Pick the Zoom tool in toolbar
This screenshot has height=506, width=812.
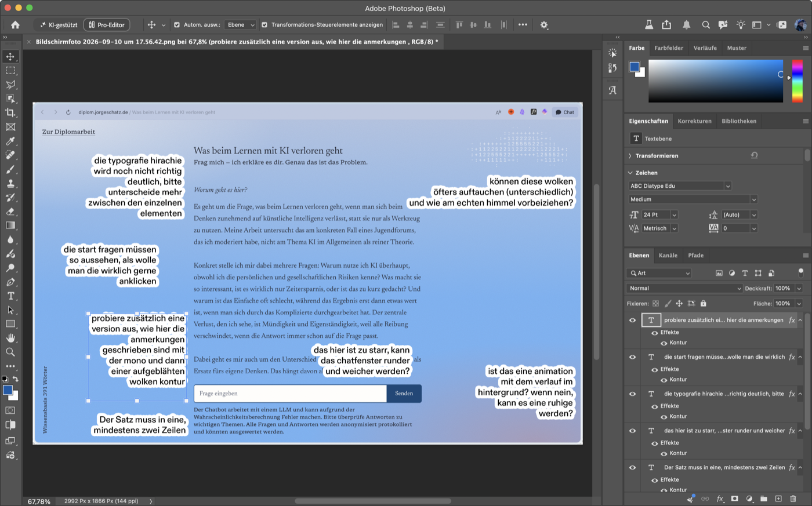click(10, 352)
